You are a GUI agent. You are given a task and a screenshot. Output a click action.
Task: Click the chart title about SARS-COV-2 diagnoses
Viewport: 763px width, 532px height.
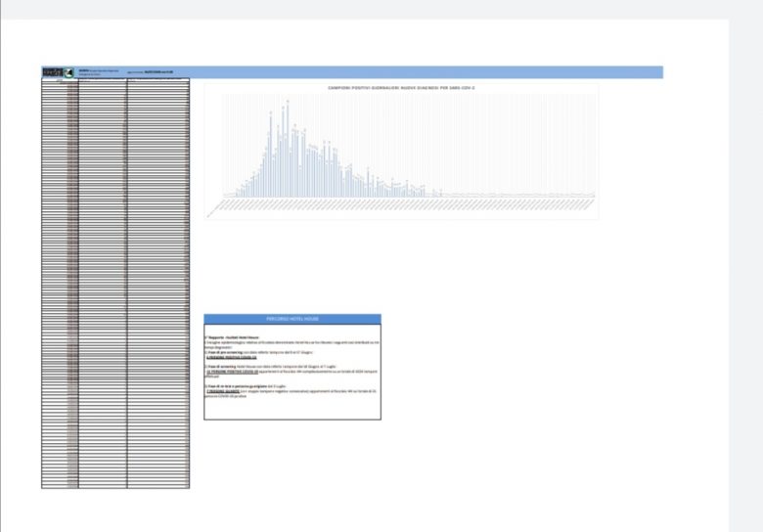[401, 88]
